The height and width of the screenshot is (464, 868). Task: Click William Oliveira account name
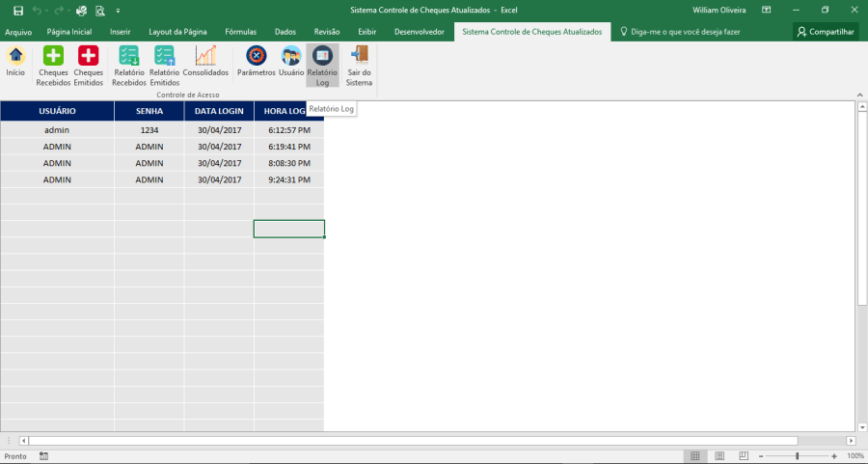(x=719, y=10)
